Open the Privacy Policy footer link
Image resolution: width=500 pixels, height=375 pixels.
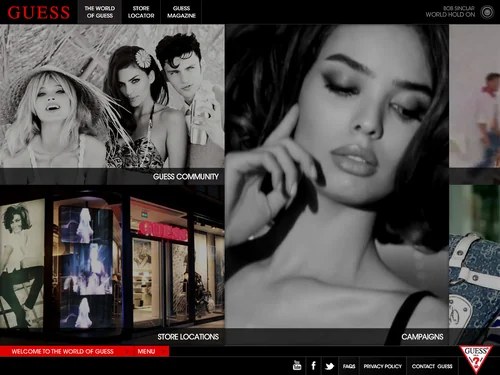[x=383, y=366]
